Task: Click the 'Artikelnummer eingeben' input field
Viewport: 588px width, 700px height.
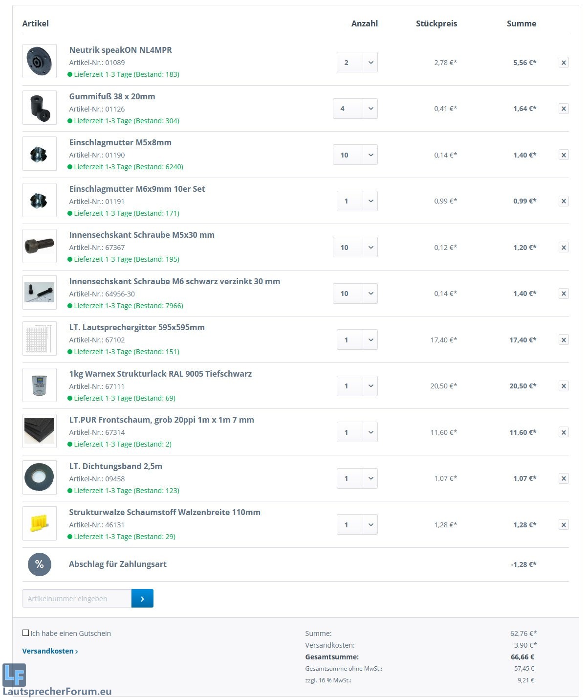Action: point(77,599)
